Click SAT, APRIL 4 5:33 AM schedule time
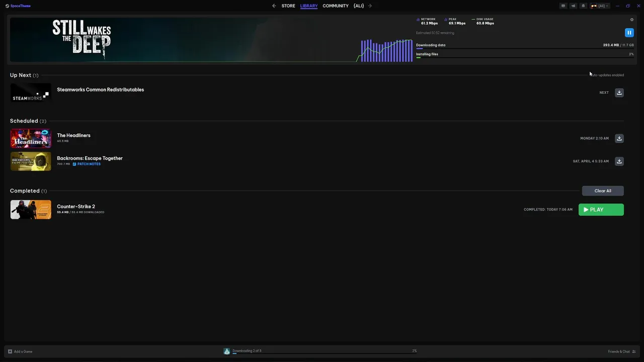Viewport: 644px width, 362px height. [x=591, y=161]
